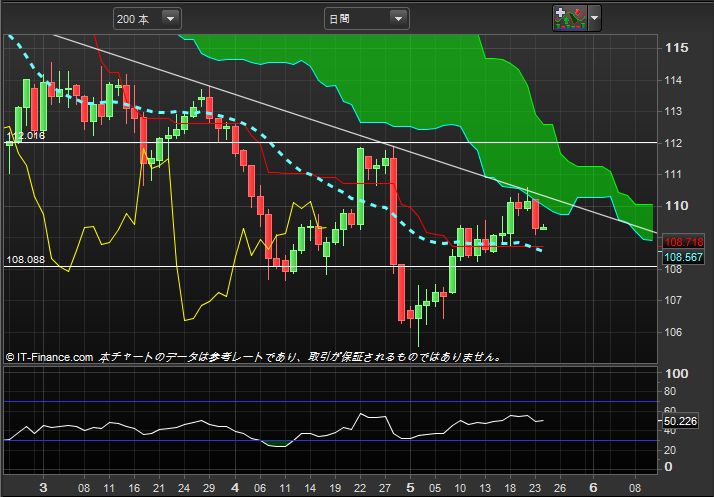Click the 50.226 RSI value label

point(680,421)
